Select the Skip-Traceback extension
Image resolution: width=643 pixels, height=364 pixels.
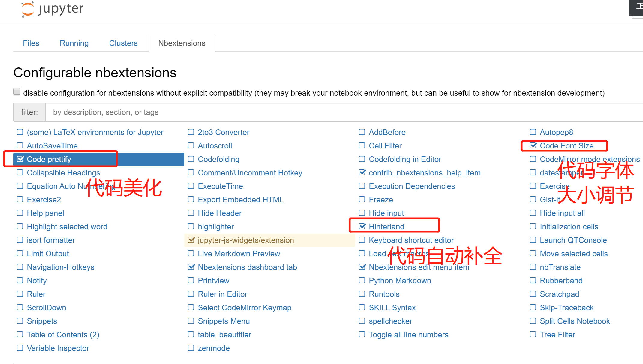coord(566,308)
